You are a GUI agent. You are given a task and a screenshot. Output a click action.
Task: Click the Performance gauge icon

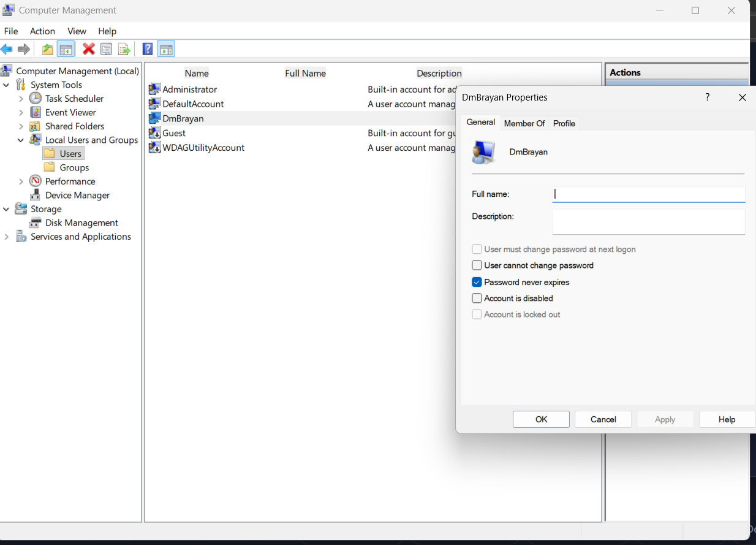[36, 181]
